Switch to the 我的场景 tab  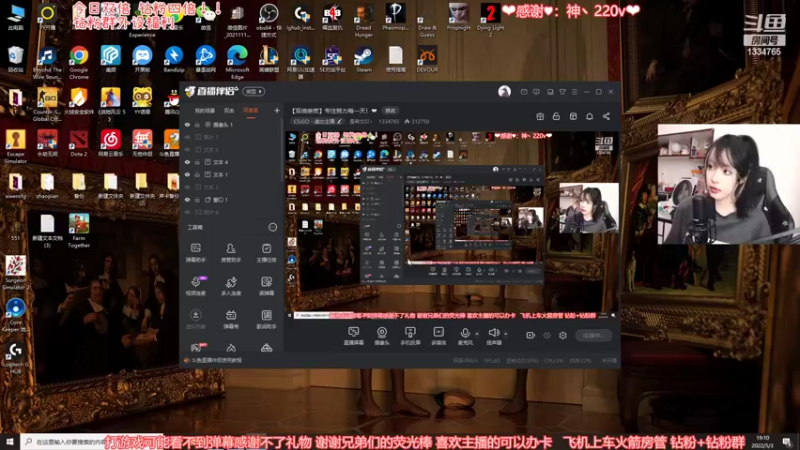(x=205, y=110)
